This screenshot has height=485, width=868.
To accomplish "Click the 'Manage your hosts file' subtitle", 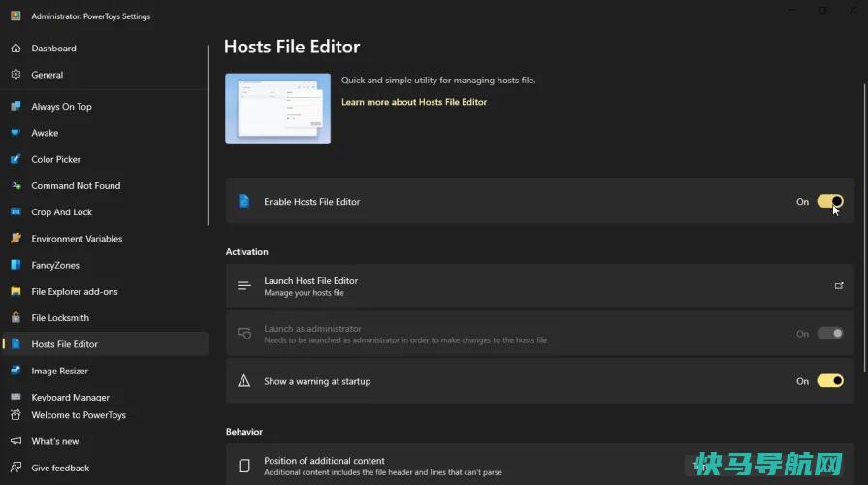I will point(304,293).
